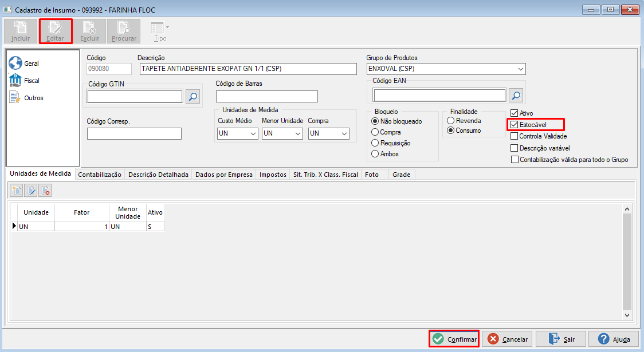Click the edit unit icon in grid toolbar

[x=31, y=191]
